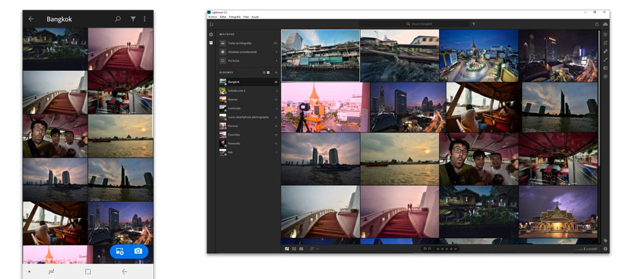Tap the search icon in the mobile Bangkok header

coord(118,19)
